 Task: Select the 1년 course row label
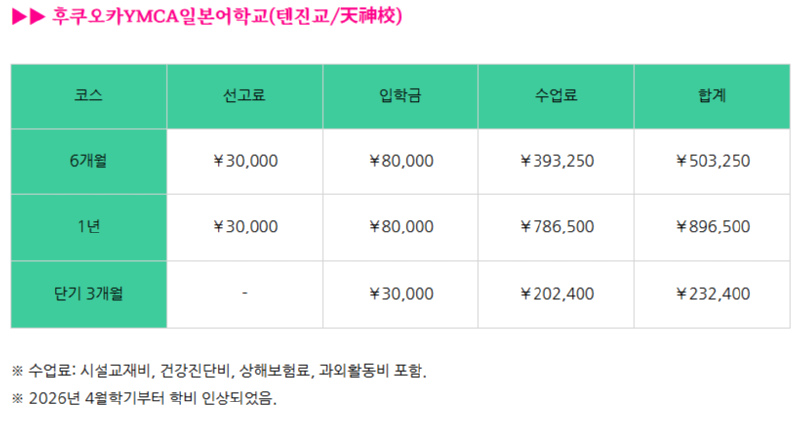89,226
